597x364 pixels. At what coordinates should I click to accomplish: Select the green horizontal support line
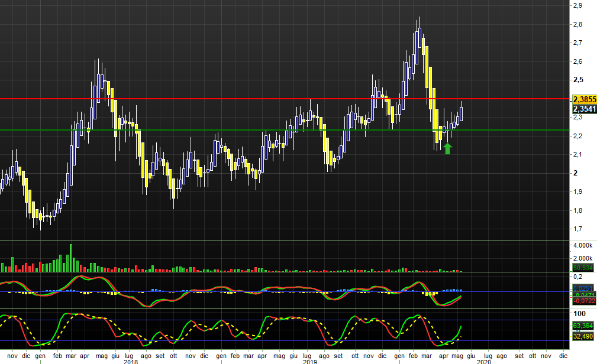click(237, 129)
